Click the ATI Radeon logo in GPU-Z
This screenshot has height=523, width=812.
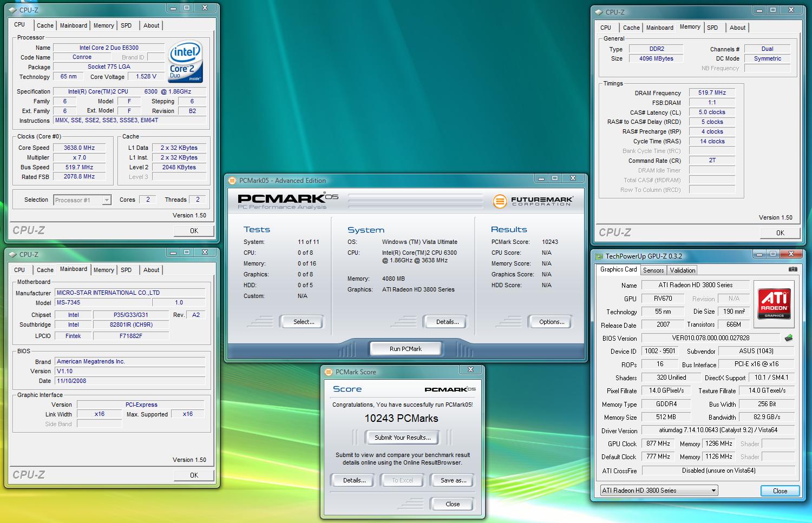[x=774, y=303]
